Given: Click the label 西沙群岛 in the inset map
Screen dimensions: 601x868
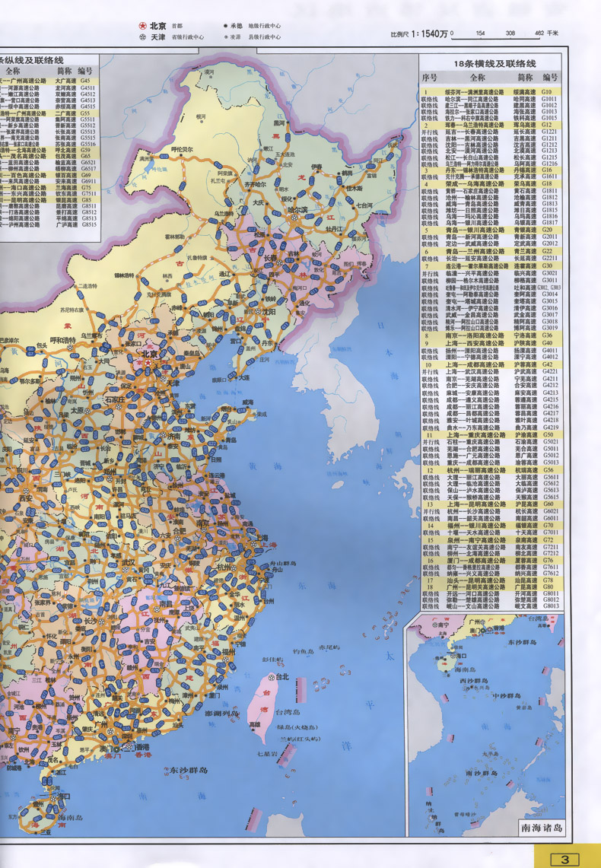Looking at the screenshot, I should 474,681.
